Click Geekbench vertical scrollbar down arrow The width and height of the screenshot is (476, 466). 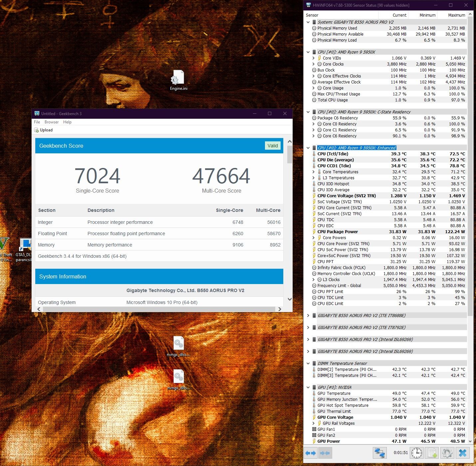[x=290, y=299]
